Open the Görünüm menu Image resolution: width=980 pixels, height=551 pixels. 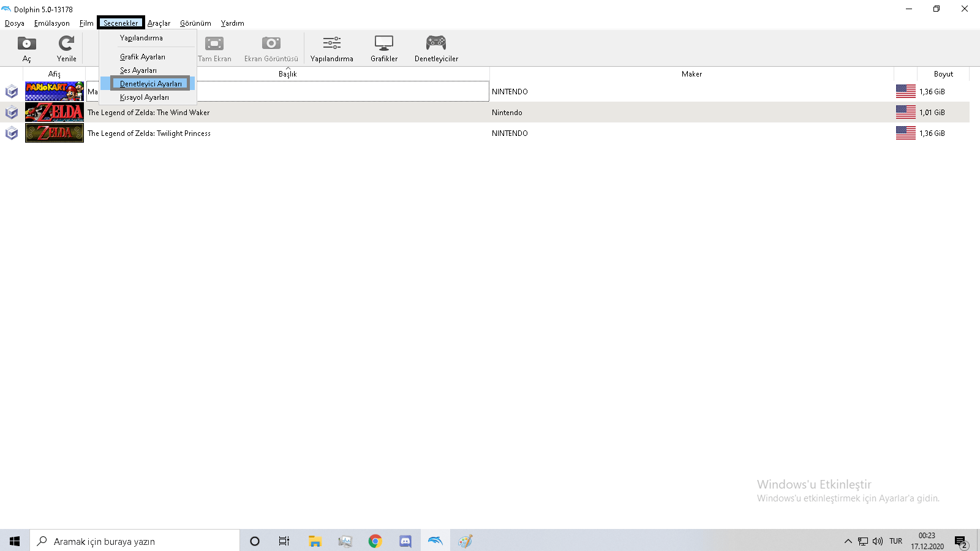pos(195,23)
